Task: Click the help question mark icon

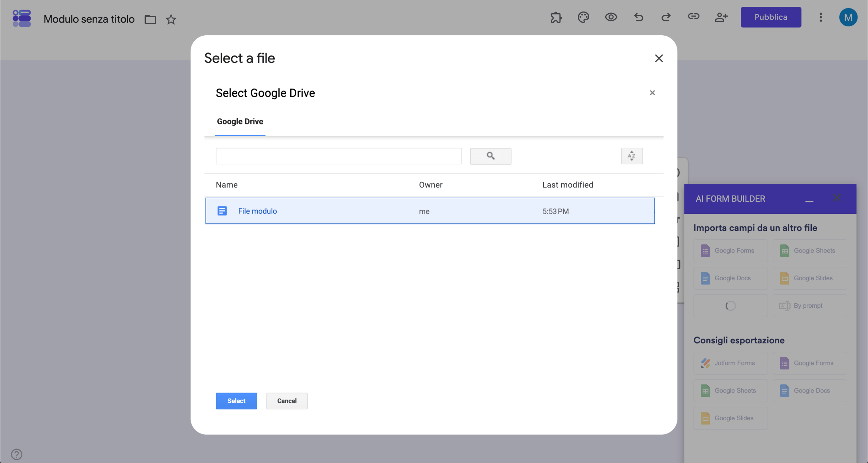Action: [17, 454]
